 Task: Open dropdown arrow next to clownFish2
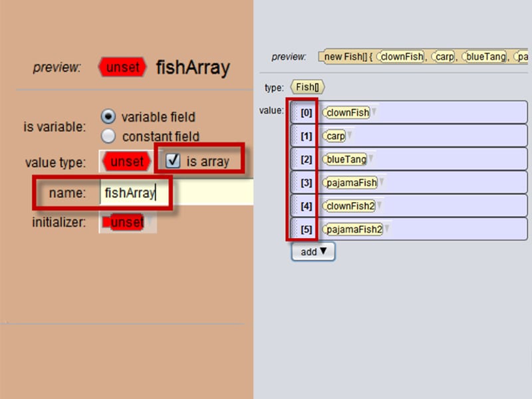click(x=379, y=205)
